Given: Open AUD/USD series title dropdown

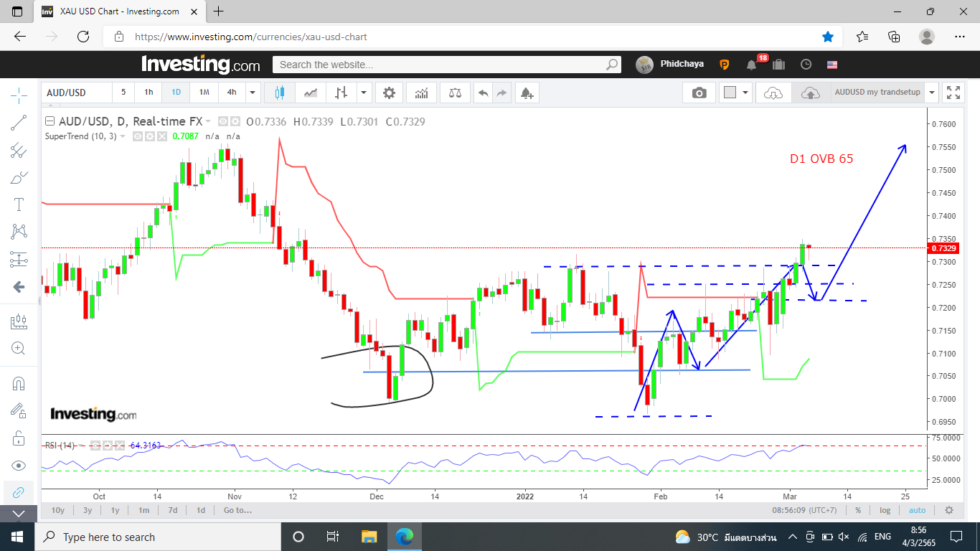Looking at the screenshot, I should click(209, 122).
